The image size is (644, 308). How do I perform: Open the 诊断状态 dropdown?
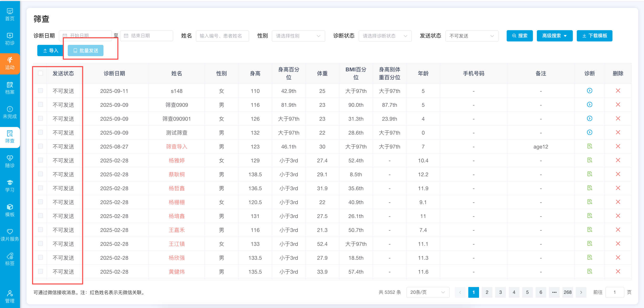click(385, 36)
